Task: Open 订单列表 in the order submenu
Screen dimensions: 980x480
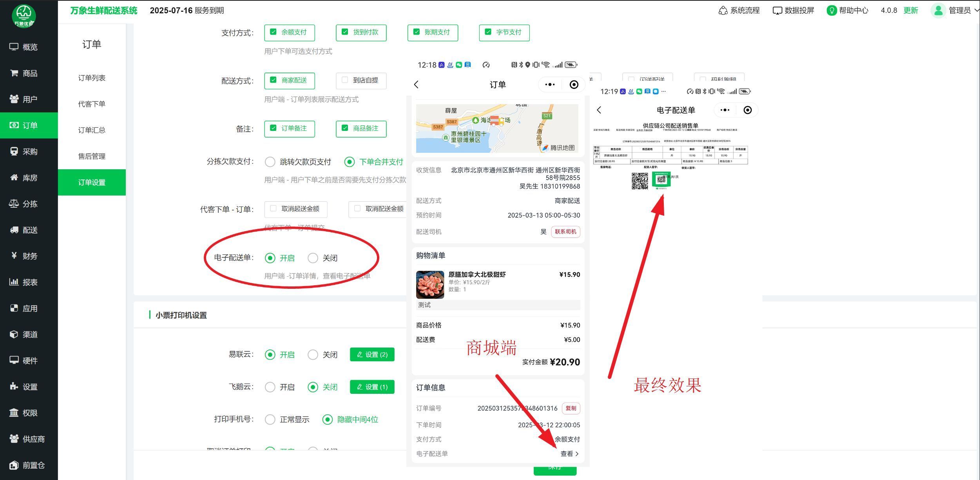Action: (x=92, y=78)
